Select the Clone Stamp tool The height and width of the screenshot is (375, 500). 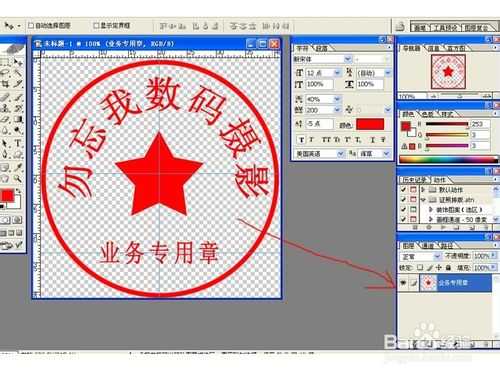6,108
